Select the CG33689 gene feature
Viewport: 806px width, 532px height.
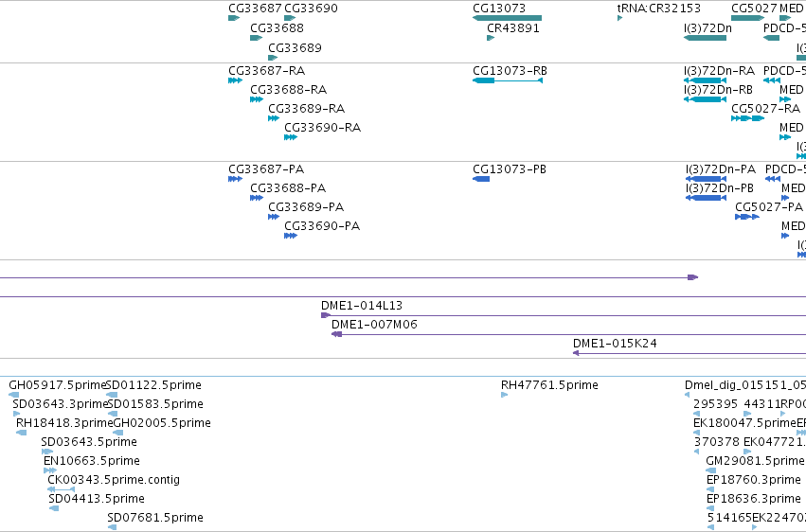click(x=273, y=58)
